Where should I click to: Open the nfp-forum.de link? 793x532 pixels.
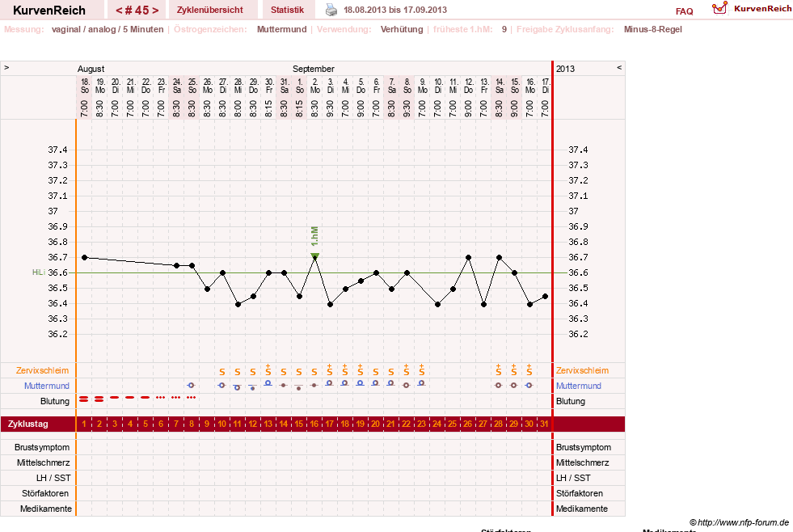(x=739, y=522)
